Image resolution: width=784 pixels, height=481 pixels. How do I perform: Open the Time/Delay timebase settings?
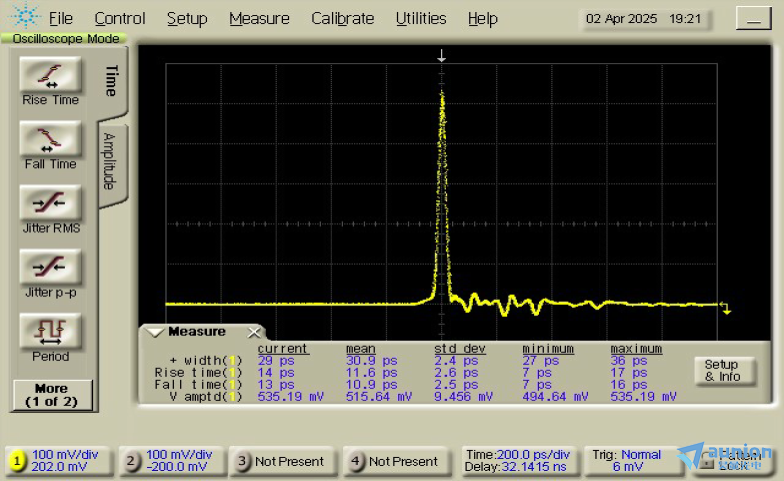(x=518, y=461)
